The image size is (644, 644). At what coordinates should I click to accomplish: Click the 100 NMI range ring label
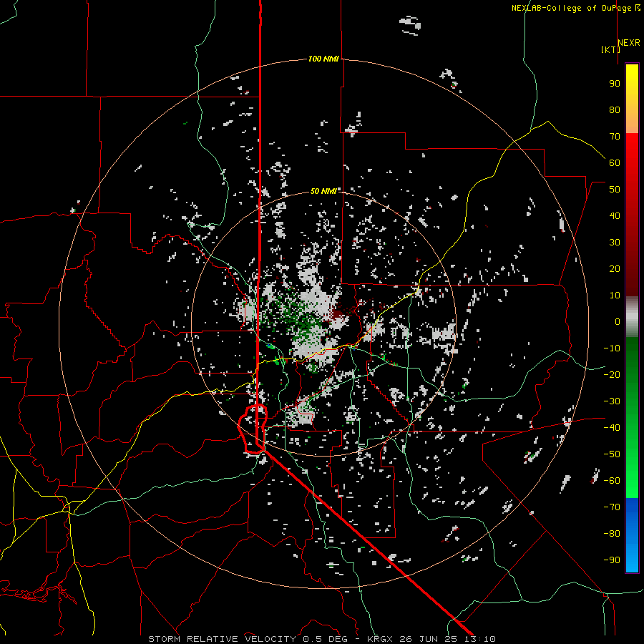point(323,59)
